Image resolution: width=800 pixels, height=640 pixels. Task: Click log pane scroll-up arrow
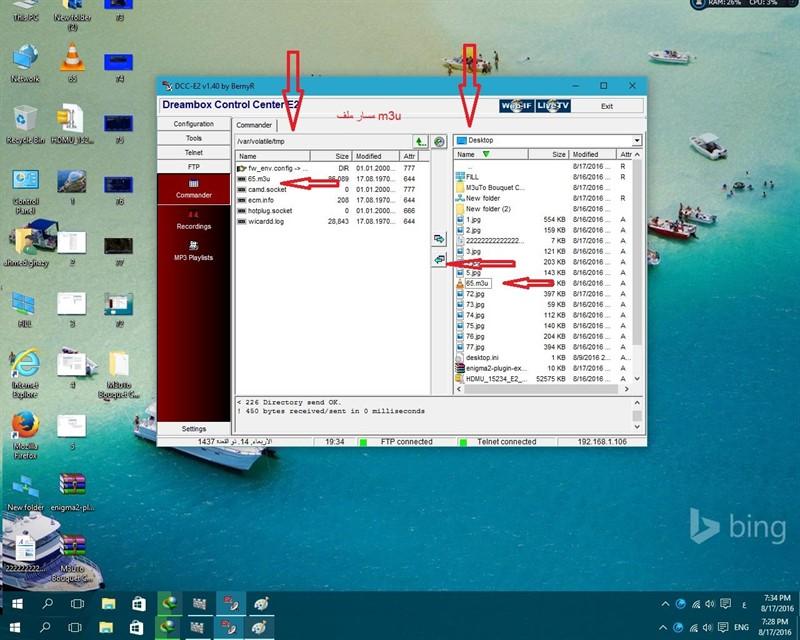click(x=637, y=403)
